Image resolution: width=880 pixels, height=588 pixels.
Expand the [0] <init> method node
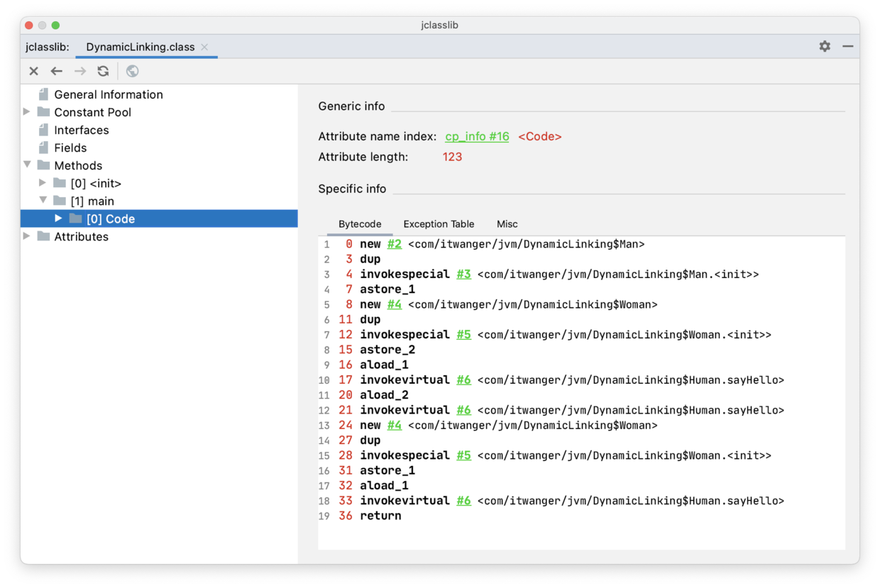pyautogui.click(x=43, y=183)
